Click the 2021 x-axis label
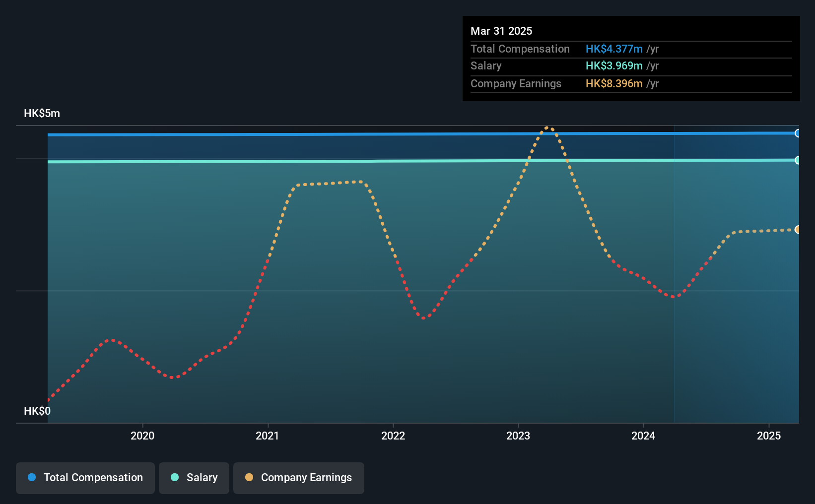Screen dimensions: 815x504 268,436
